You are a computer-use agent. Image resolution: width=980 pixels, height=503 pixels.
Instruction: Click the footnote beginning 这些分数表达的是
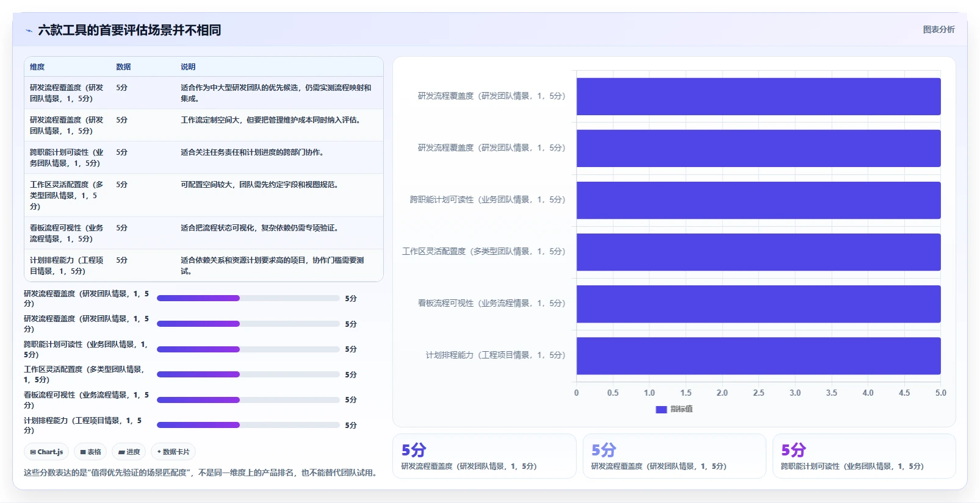click(x=201, y=473)
